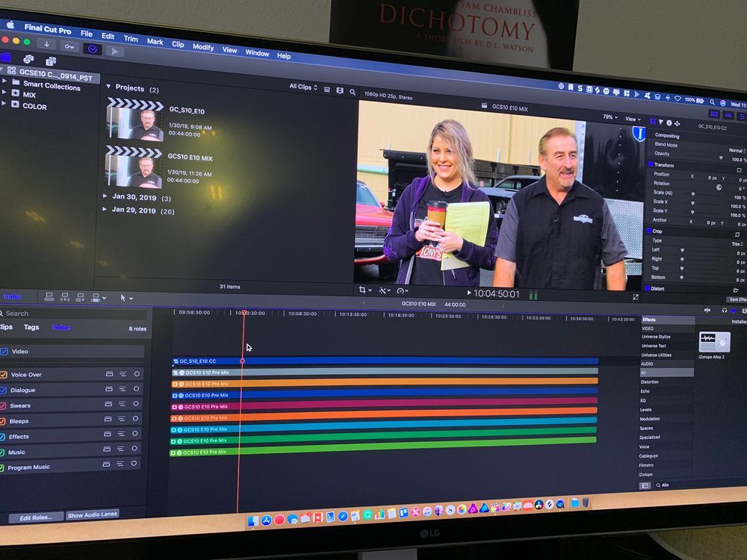Screen dimensions: 747x560
Task: Open the Modify menu
Action: [x=203, y=46]
